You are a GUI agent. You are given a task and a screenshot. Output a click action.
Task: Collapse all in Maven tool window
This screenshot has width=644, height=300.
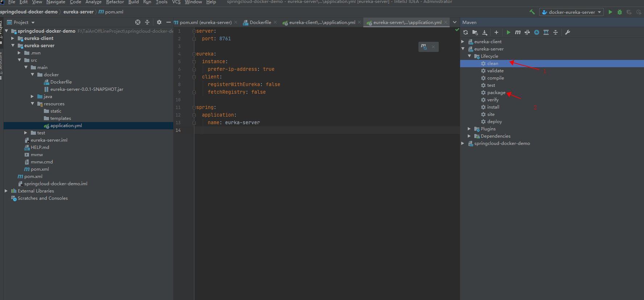click(x=556, y=32)
